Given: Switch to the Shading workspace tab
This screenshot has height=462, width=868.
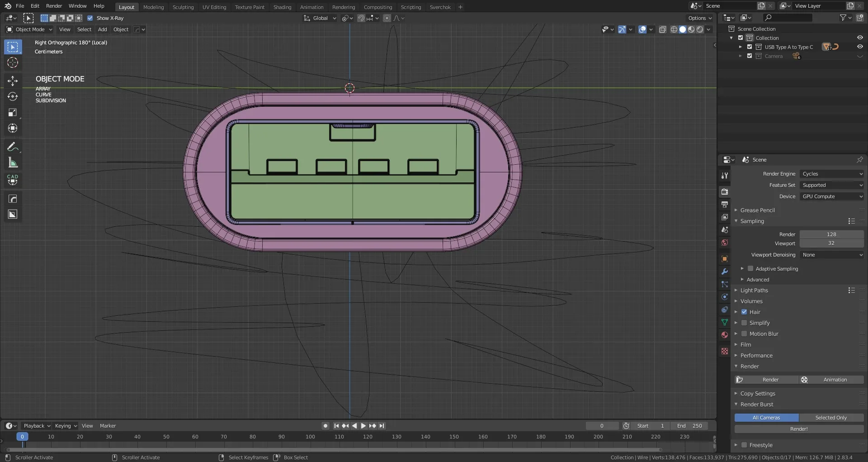Looking at the screenshot, I should coord(282,7).
